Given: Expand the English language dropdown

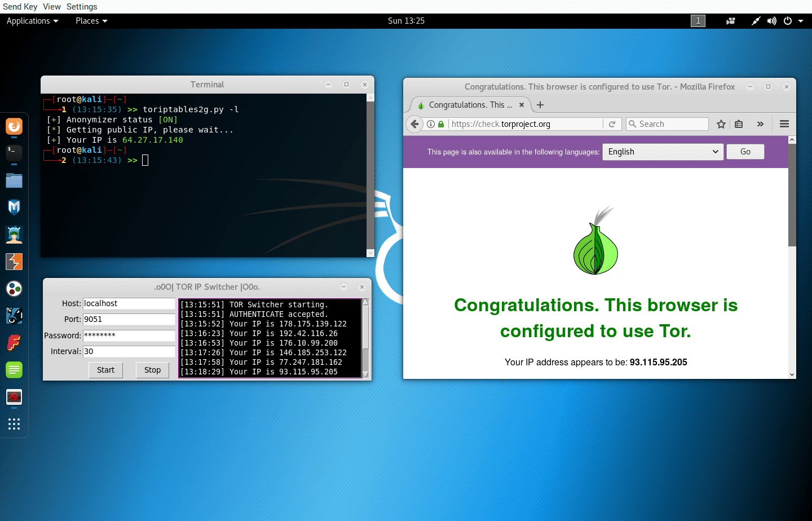Looking at the screenshot, I should click(663, 152).
